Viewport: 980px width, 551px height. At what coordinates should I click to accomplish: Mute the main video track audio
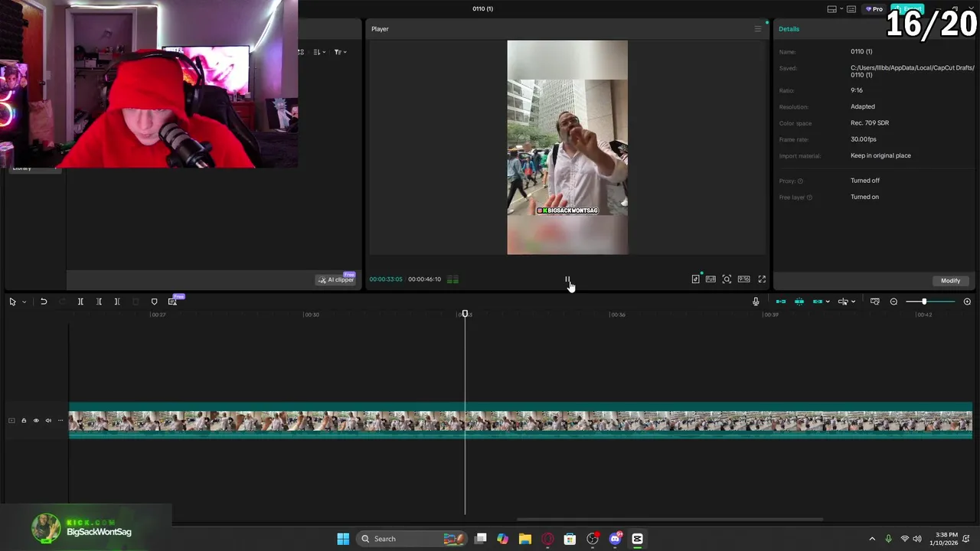(48, 420)
